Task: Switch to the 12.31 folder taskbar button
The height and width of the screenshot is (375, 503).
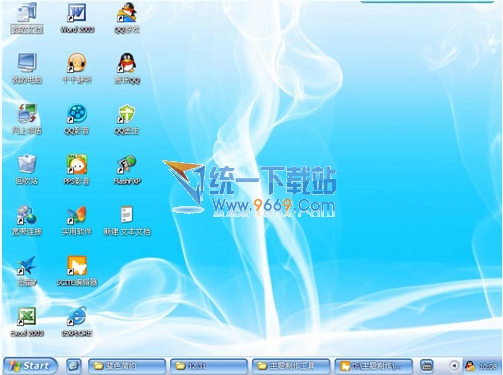Action: point(209,366)
